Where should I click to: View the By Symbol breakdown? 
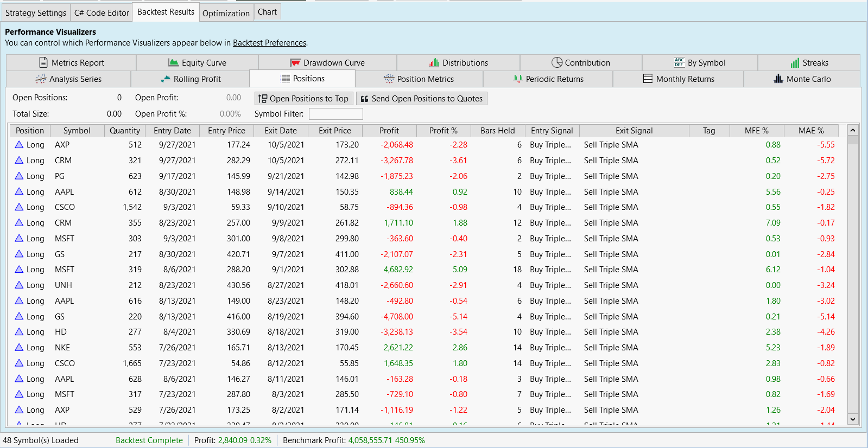click(x=700, y=63)
